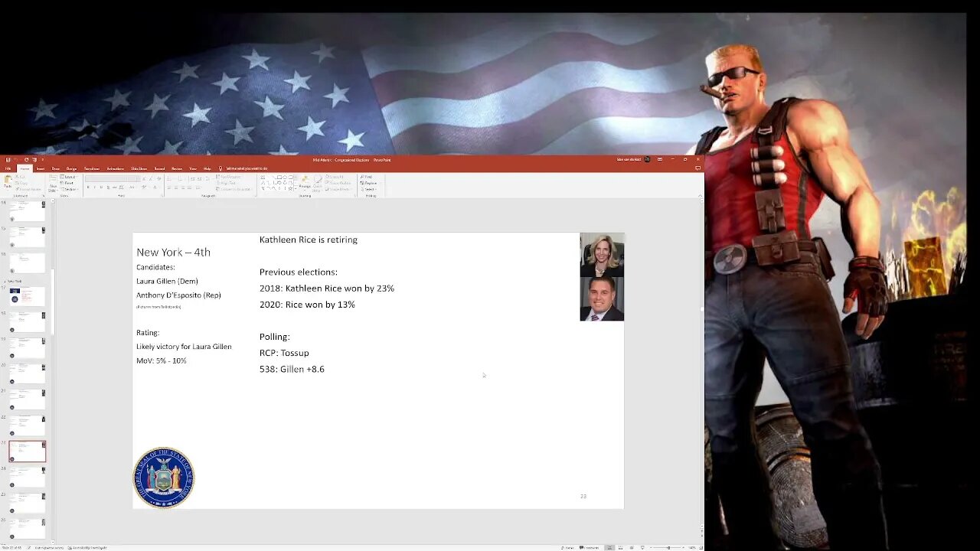
Task: Click the Comments speech-bubble icon below the window controls
Action: [697, 168]
